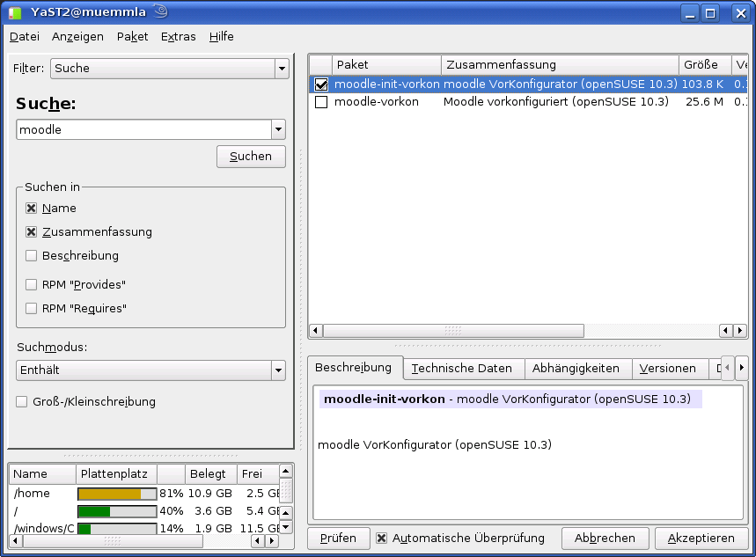Enable Groß-/Kleinschreibung case sensitivity
The image size is (756, 557).
point(22,402)
